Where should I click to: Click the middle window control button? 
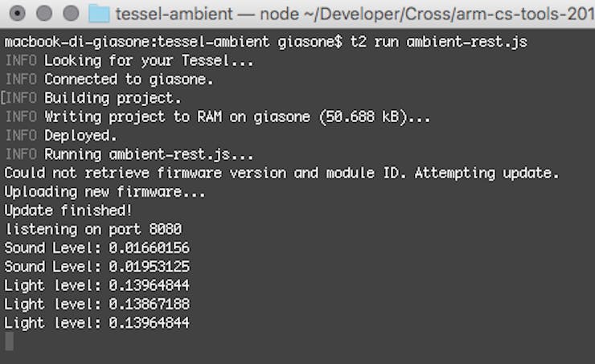44,14
